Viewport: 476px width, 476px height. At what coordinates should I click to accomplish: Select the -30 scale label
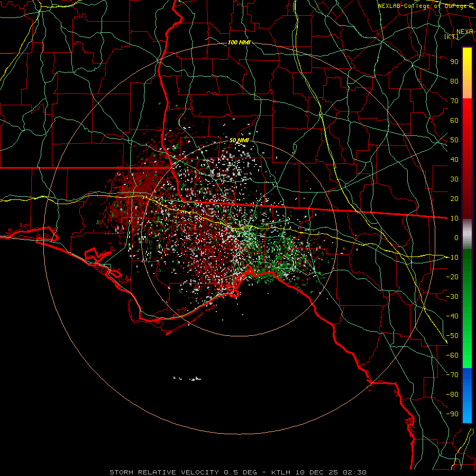(x=452, y=297)
